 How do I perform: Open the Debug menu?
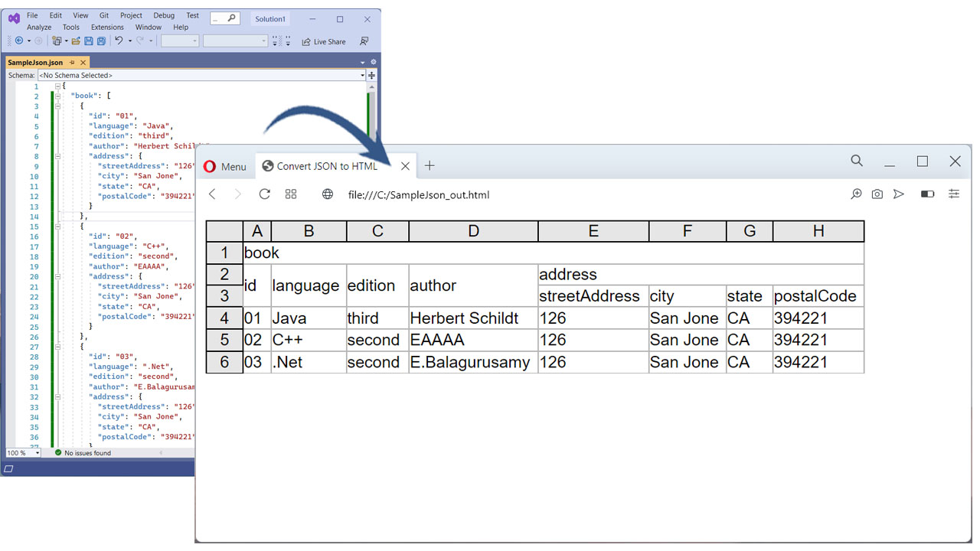coord(163,15)
